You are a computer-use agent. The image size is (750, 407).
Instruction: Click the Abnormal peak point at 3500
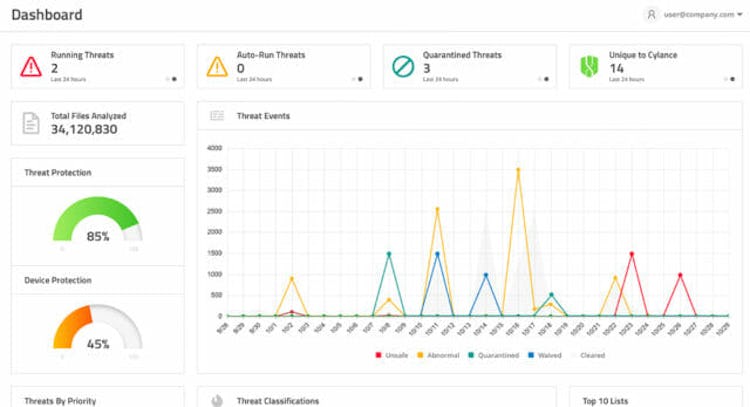(x=518, y=169)
